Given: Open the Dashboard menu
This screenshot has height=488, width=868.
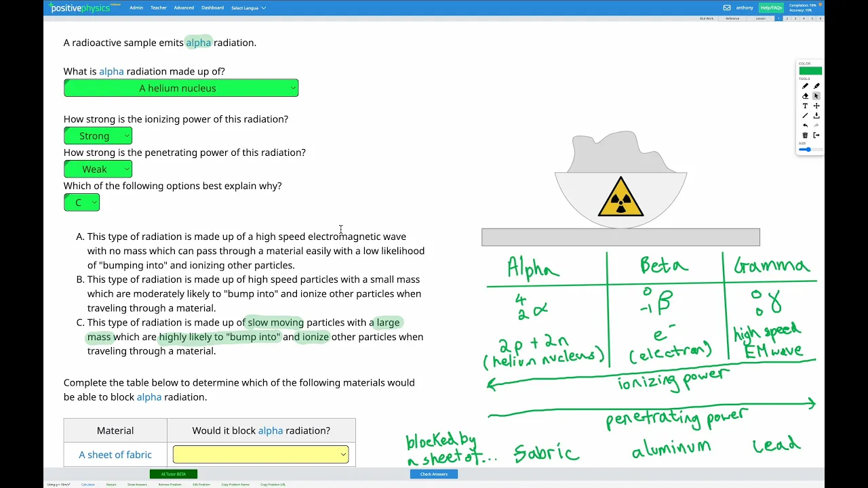Looking at the screenshot, I should click(x=213, y=8).
